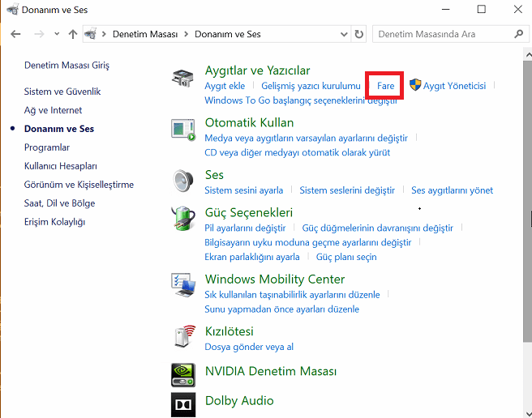The width and height of the screenshot is (532, 418).
Task: Expand the chevron after Denetim Masası
Action: 186,34
